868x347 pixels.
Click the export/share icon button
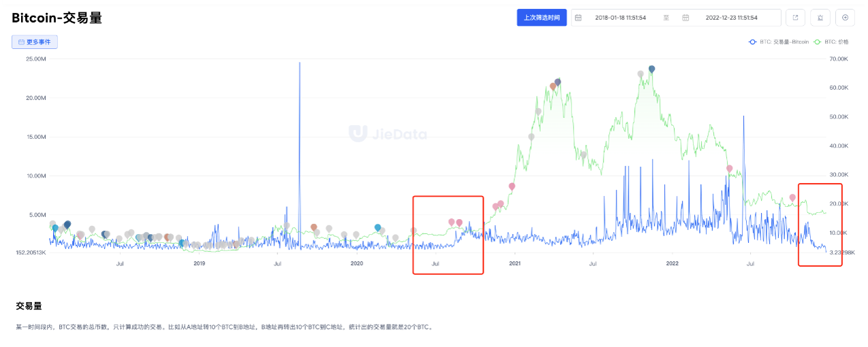click(x=795, y=18)
